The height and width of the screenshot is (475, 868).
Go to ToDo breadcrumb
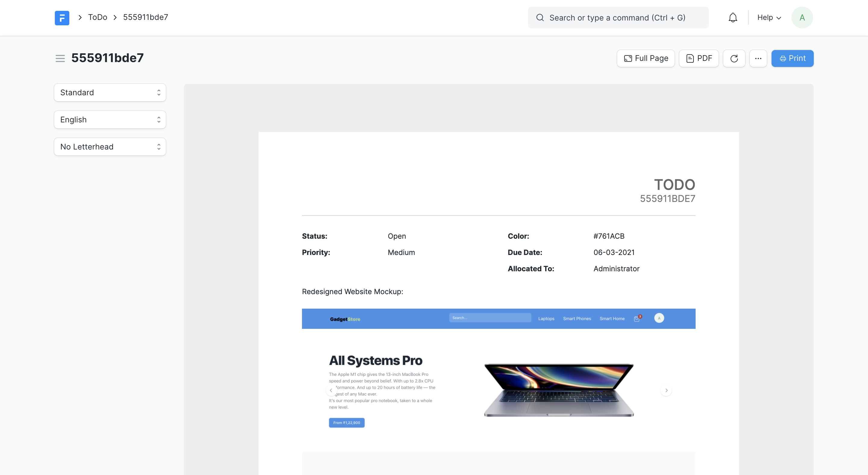(97, 17)
